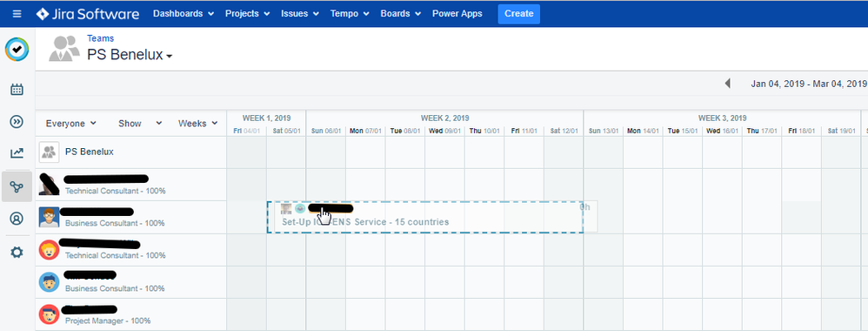Click the Project Manager - 100% label
The height and width of the screenshot is (331, 868).
pos(108,321)
